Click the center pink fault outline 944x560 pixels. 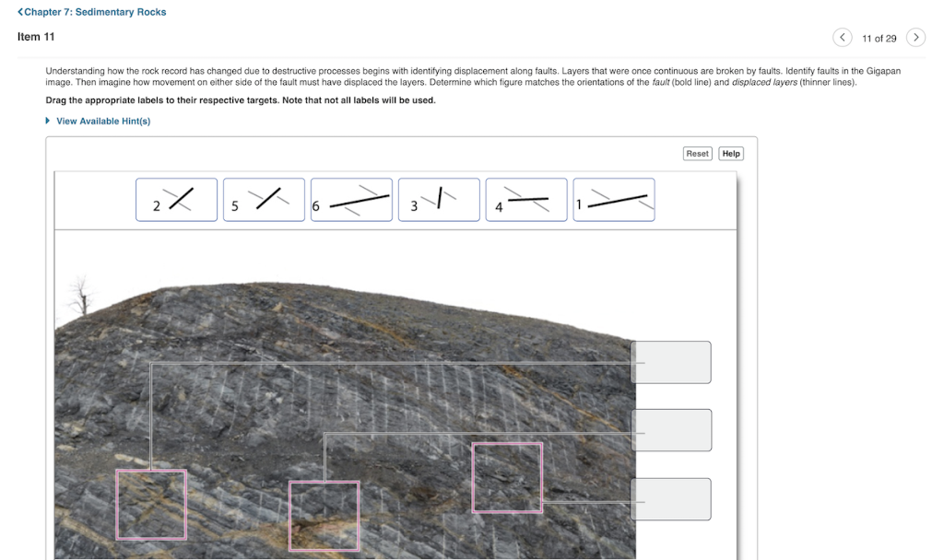(x=324, y=516)
